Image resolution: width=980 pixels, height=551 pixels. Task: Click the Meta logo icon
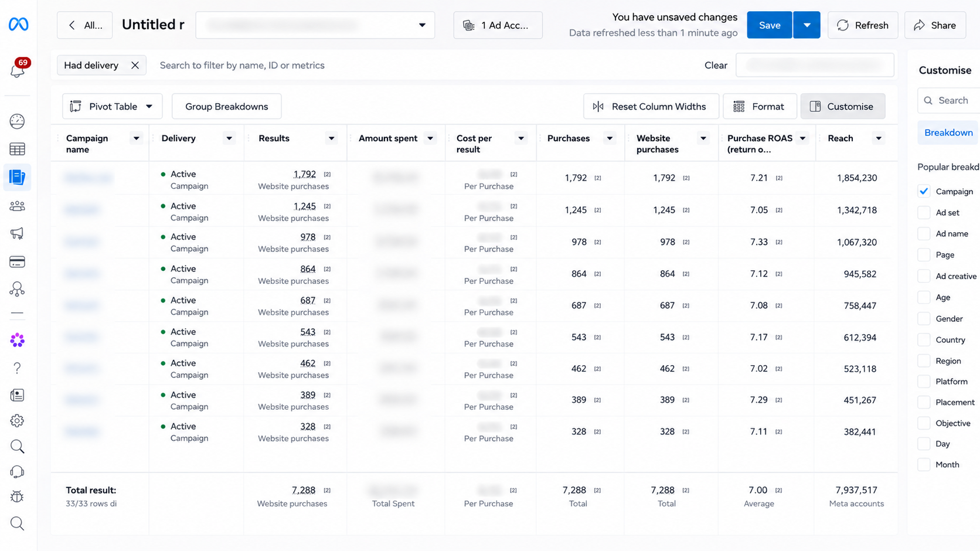(18, 25)
